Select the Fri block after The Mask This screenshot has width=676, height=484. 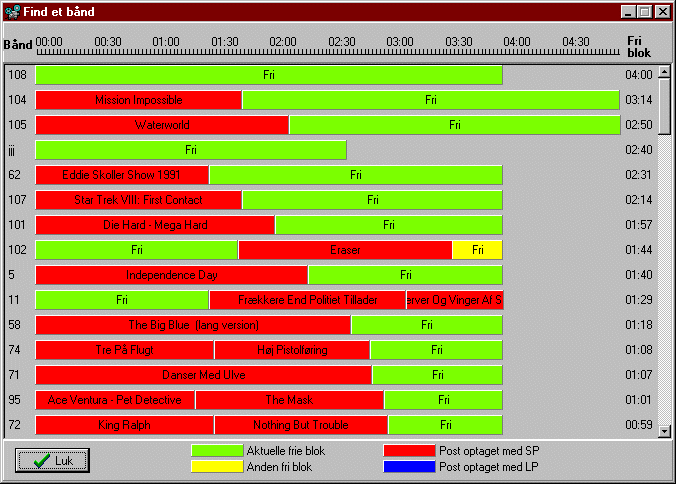444,400
